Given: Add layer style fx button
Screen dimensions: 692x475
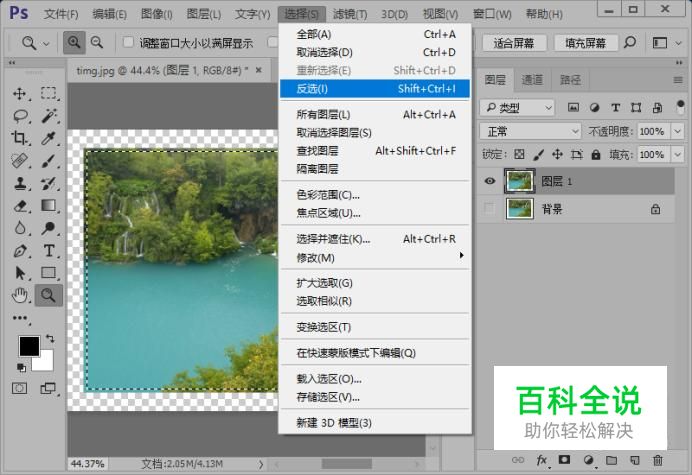Looking at the screenshot, I should 542,460.
